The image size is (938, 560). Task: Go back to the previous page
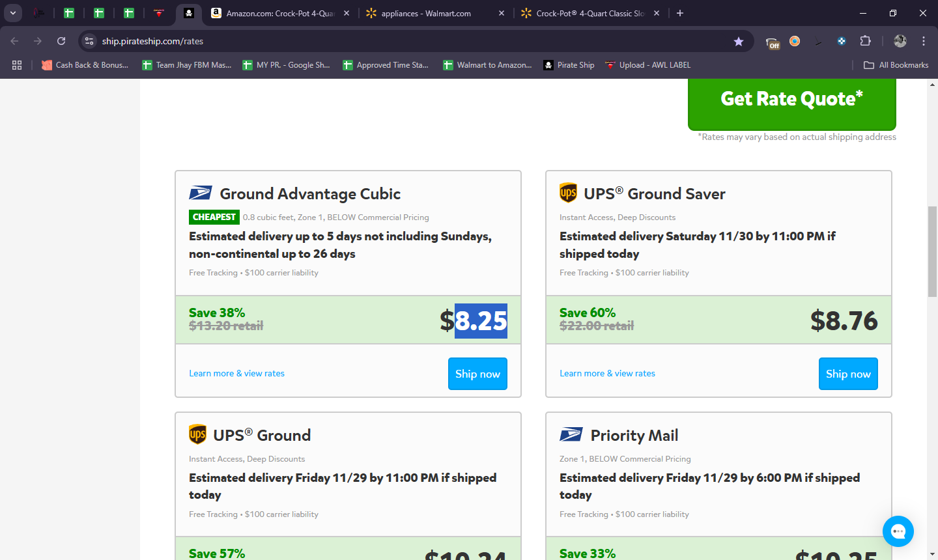coord(14,41)
